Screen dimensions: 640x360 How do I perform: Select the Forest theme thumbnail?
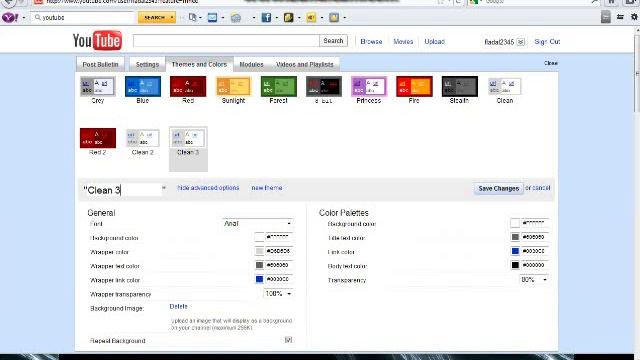coord(279,87)
